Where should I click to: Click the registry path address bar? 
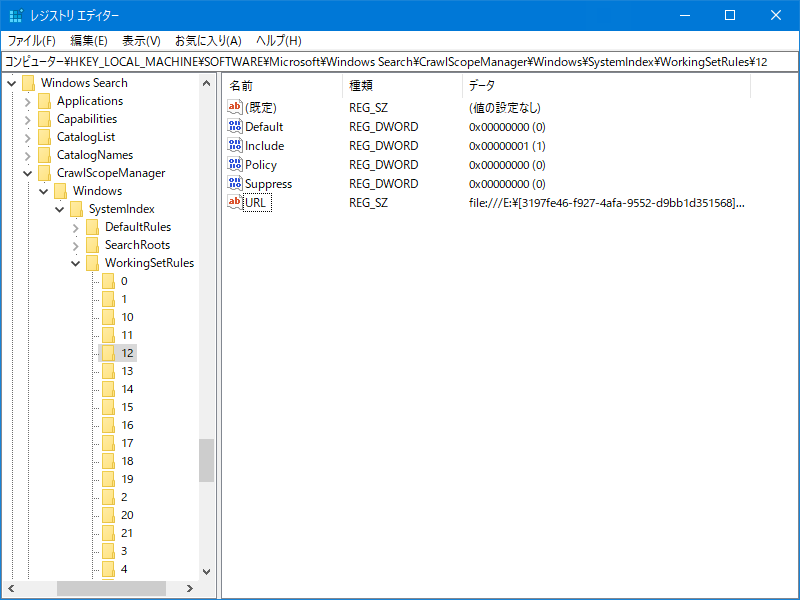pos(400,61)
